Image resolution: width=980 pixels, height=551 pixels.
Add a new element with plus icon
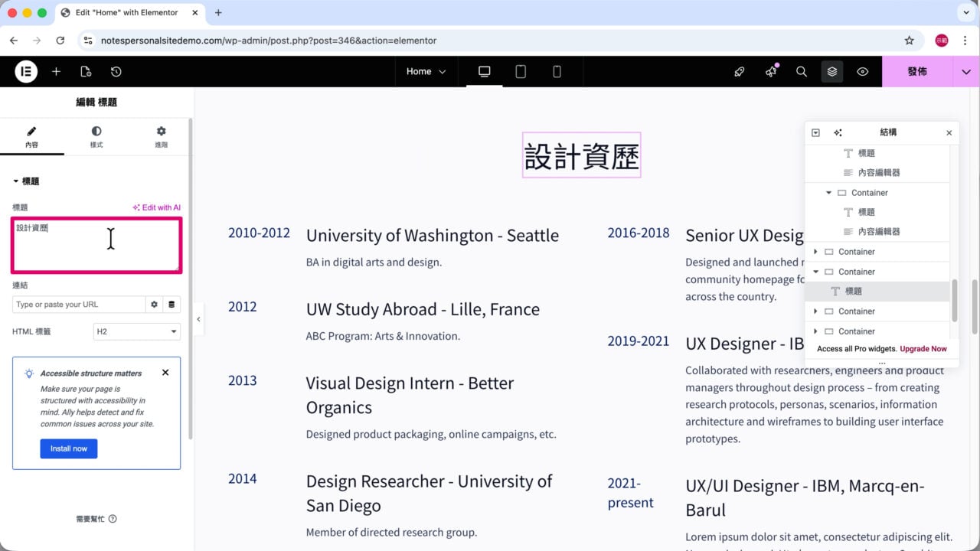coord(56,71)
